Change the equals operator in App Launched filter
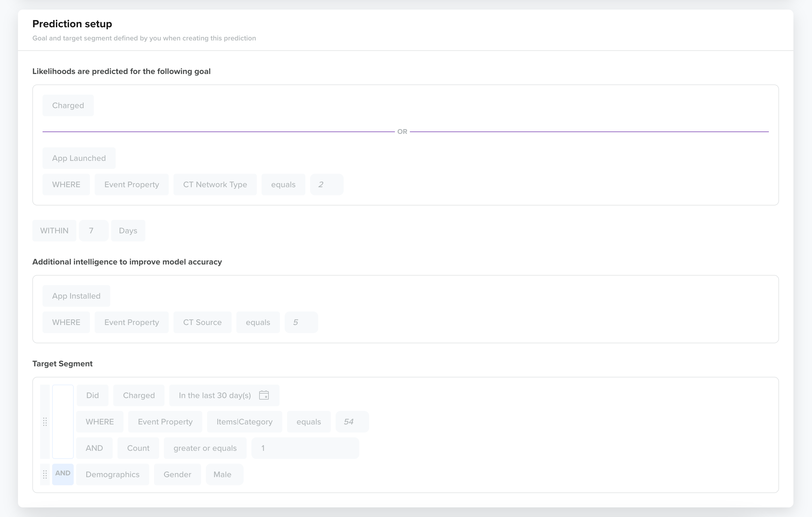Screen dimensions: 812x517 pyautogui.click(x=283, y=184)
